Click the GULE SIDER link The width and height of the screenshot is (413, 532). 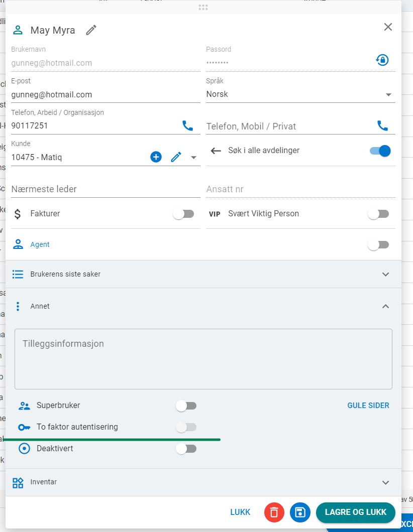tap(368, 406)
